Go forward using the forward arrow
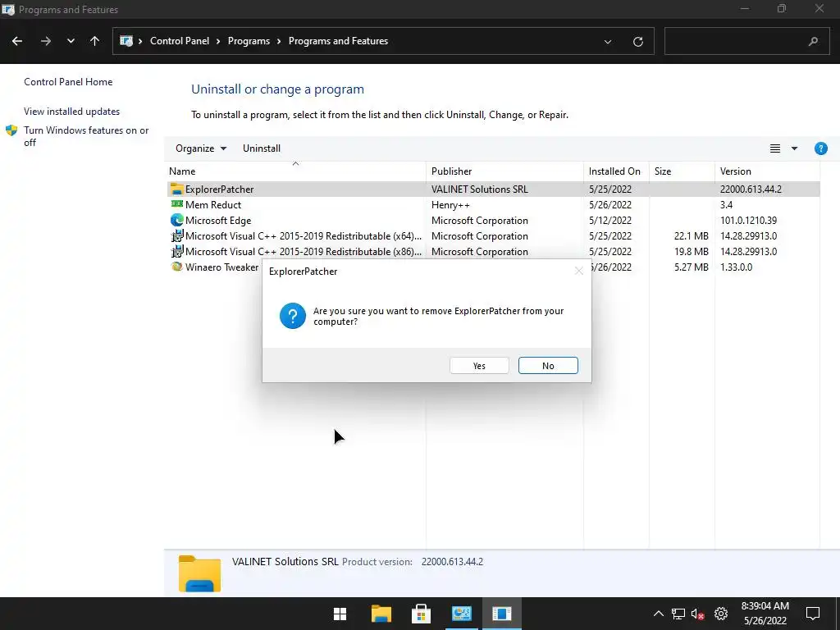The width and height of the screenshot is (840, 630). [46, 41]
